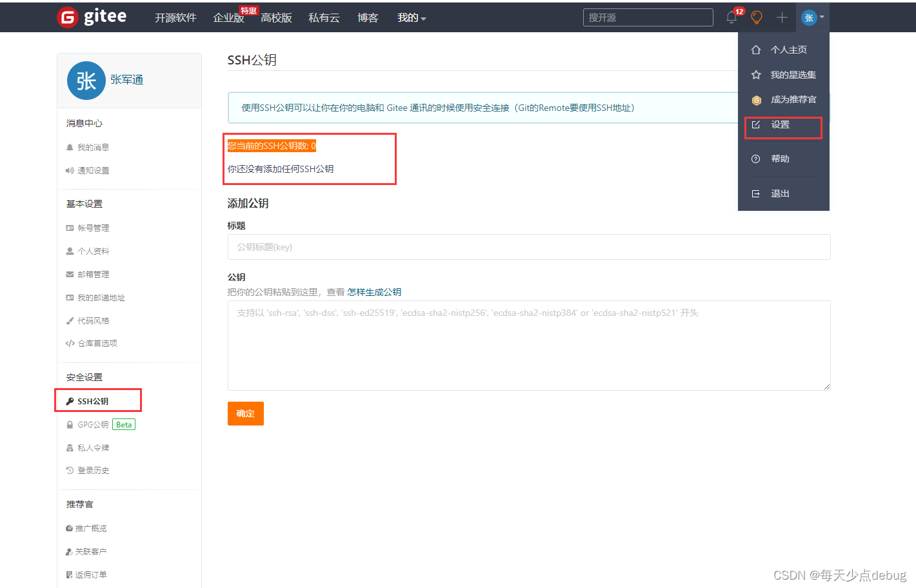Click the home icon beside 个人主页
The height and width of the screenshot is (588, 916).
click(756, 50)
